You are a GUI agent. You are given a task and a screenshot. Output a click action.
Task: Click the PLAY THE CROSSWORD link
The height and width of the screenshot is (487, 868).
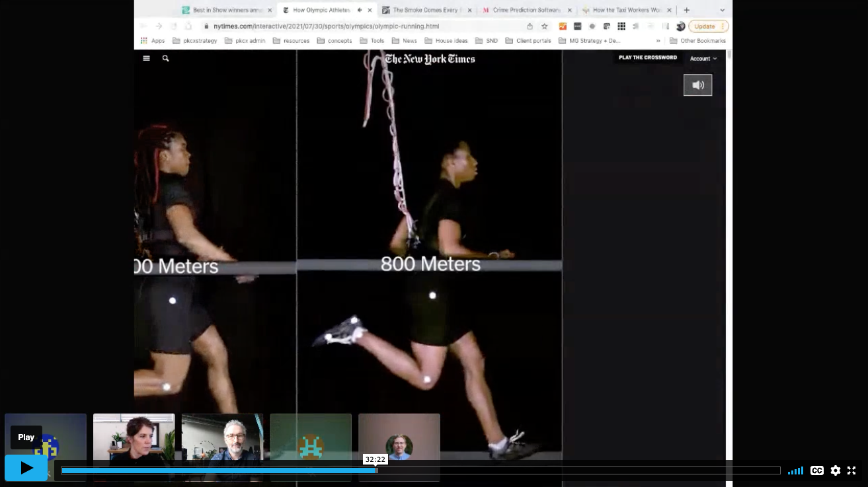coord(647,57)
